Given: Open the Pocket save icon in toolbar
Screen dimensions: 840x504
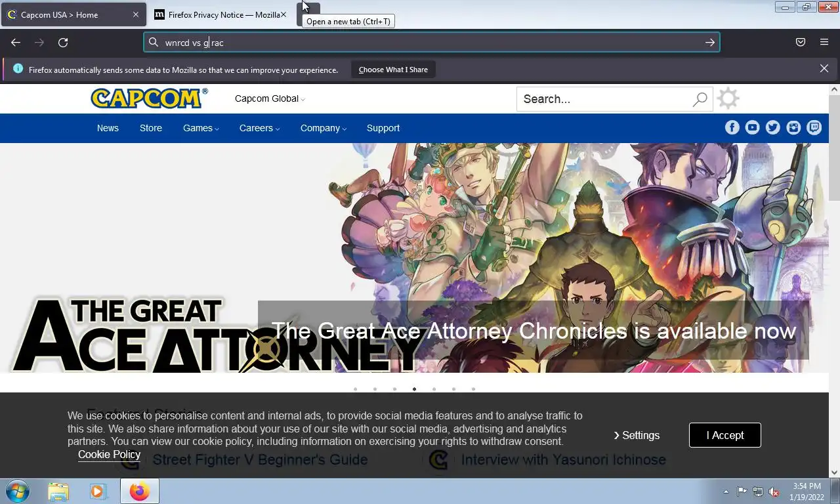Looking at the screenshot, I should [801, 43].
